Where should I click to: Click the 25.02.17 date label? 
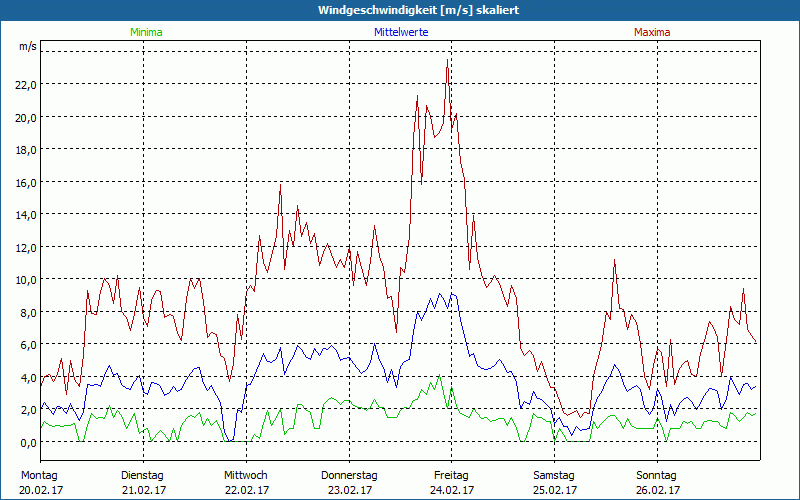pos(555,490)
